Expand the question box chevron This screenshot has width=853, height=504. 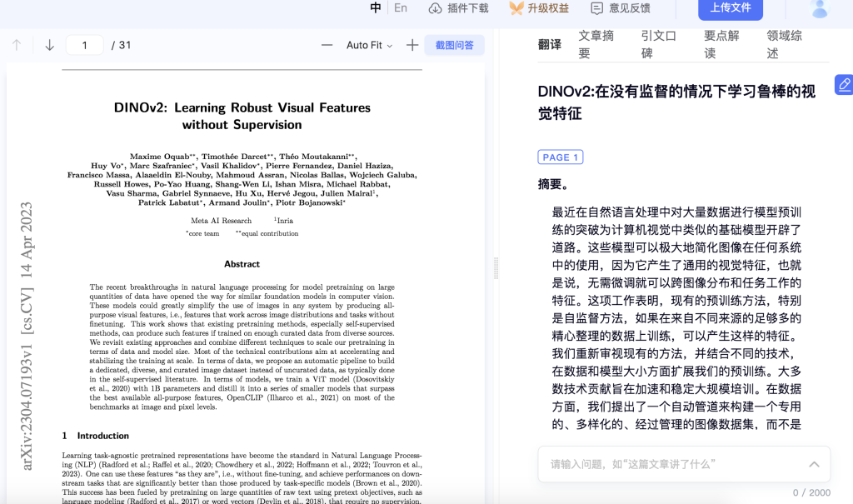click(x=814, y=464)
